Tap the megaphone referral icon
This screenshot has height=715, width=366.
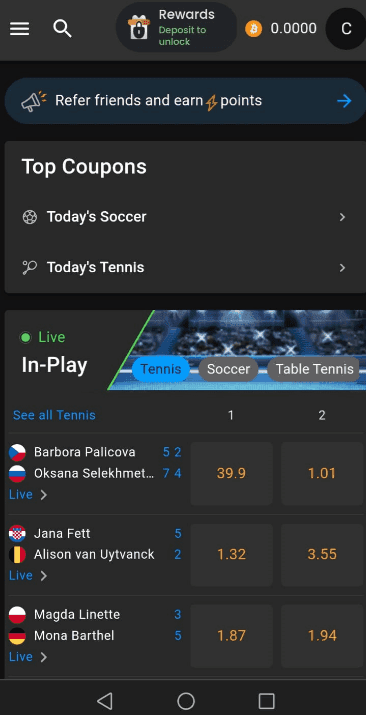click(34, 101)
